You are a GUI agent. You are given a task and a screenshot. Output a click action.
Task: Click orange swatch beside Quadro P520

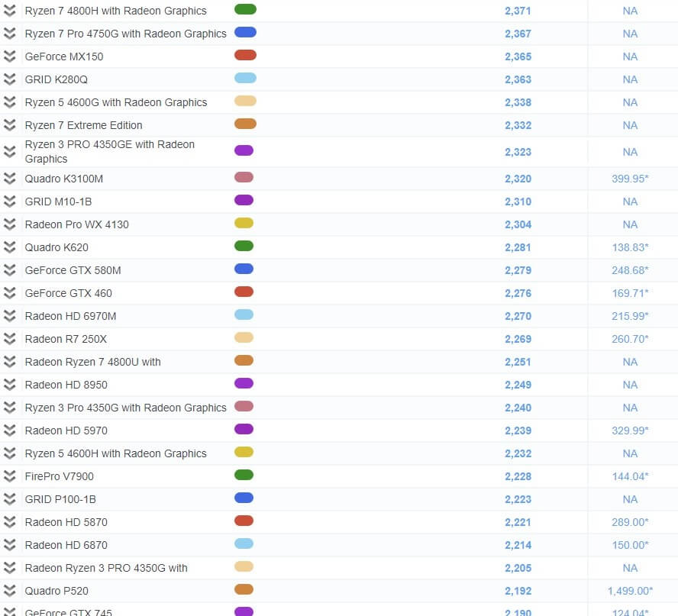point(244,589)
